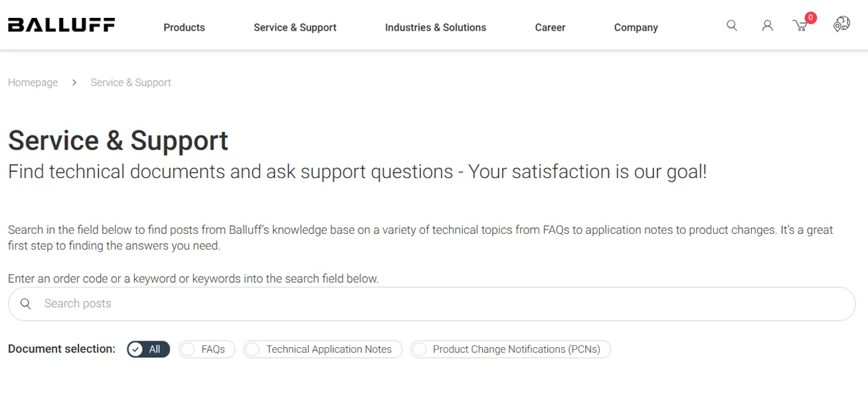Open the shopping cart icon

[x=800, y=27]
